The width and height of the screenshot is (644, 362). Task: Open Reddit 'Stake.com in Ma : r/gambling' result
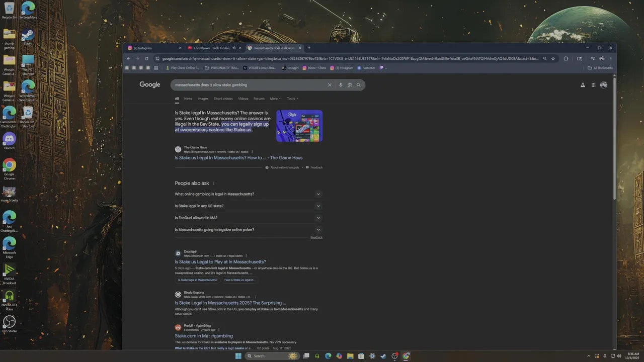coord(204,336)
